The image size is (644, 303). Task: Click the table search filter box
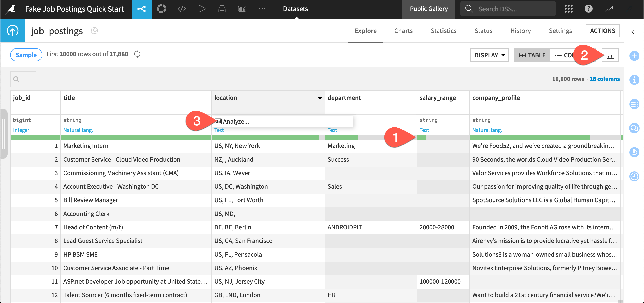pos(23,79)
